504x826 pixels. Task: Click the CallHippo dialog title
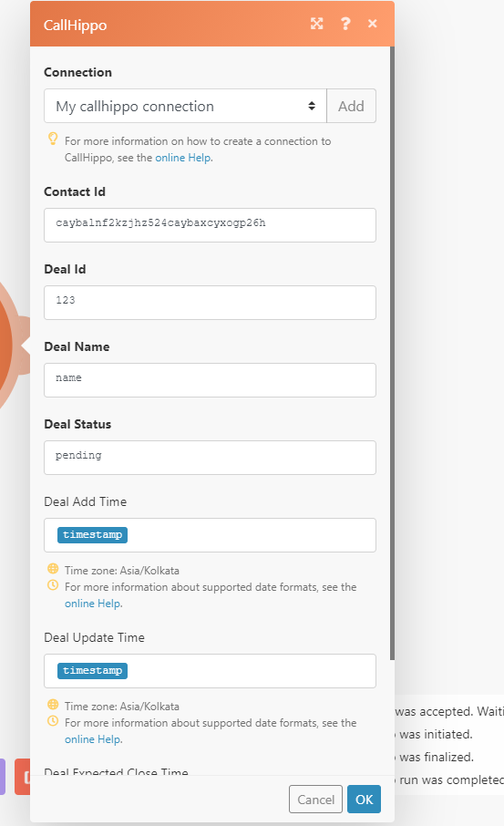75,26
